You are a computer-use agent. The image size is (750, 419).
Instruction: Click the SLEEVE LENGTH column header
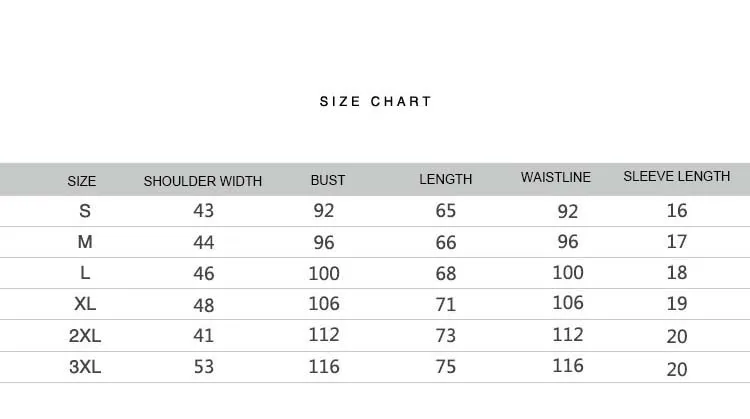677,176
